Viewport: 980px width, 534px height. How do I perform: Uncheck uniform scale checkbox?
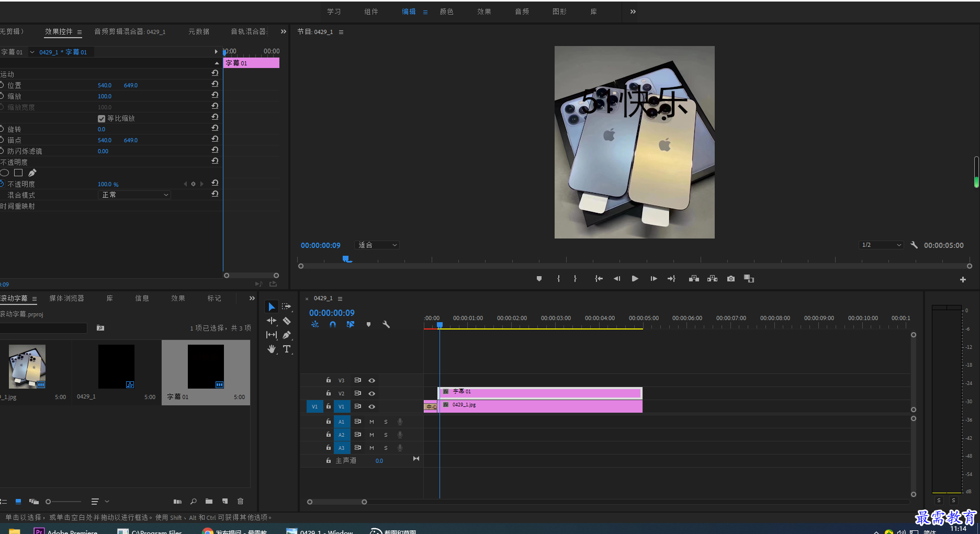(102, 119)
